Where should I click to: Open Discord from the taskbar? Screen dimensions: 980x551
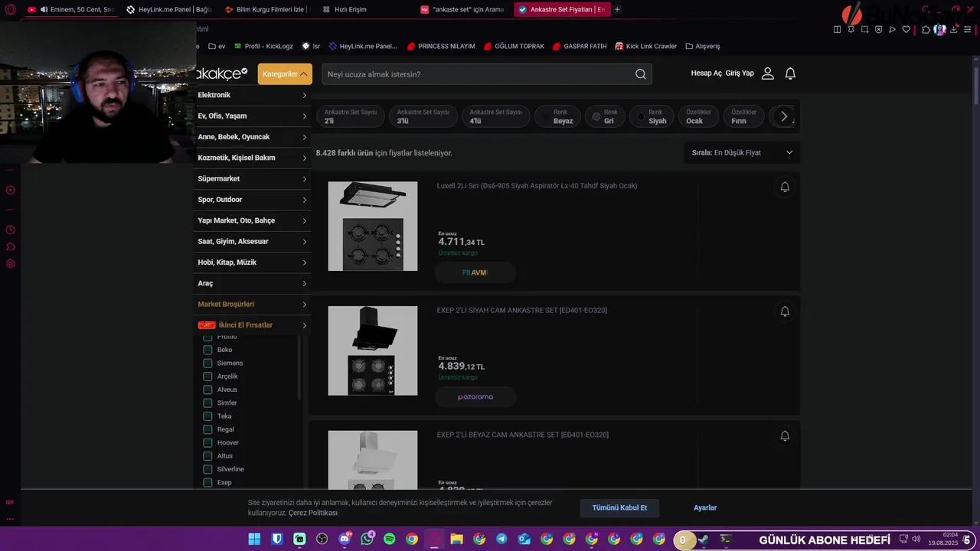pyautogui.click(x=345, y=540)
